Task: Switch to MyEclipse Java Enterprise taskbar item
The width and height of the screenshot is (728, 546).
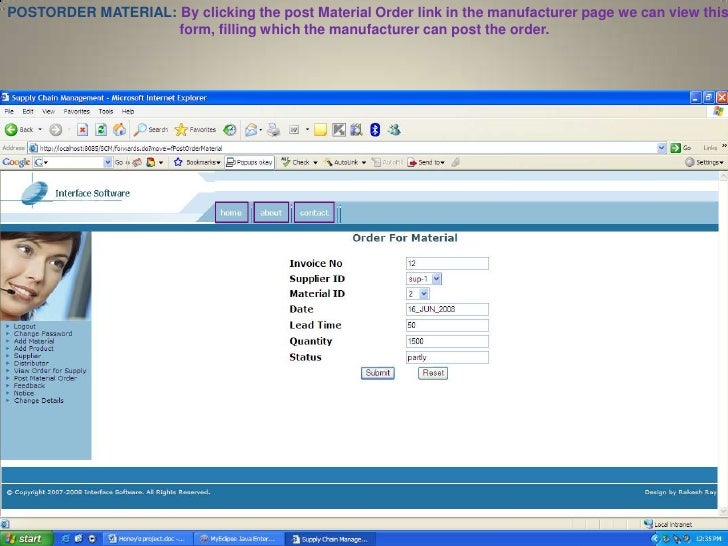Action: coord(239,539)
